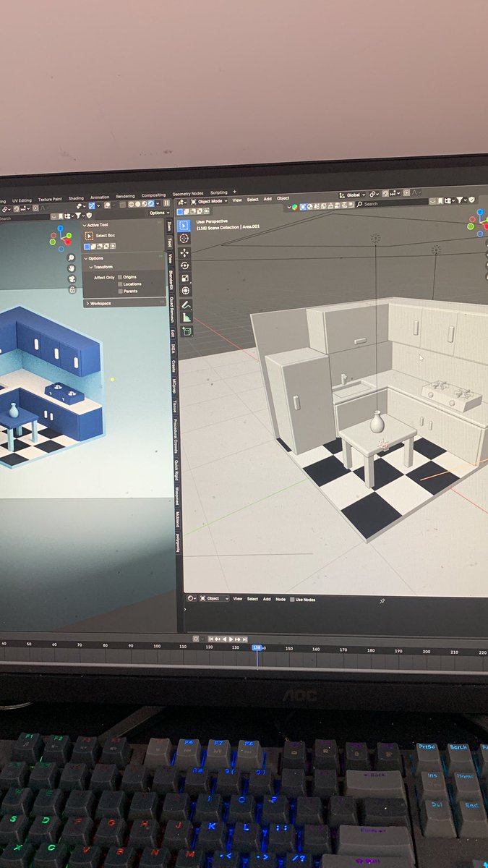Enable Affect Only Locations checkbox
The height and width of the screenshot is (868, 488).
(120, 284)
